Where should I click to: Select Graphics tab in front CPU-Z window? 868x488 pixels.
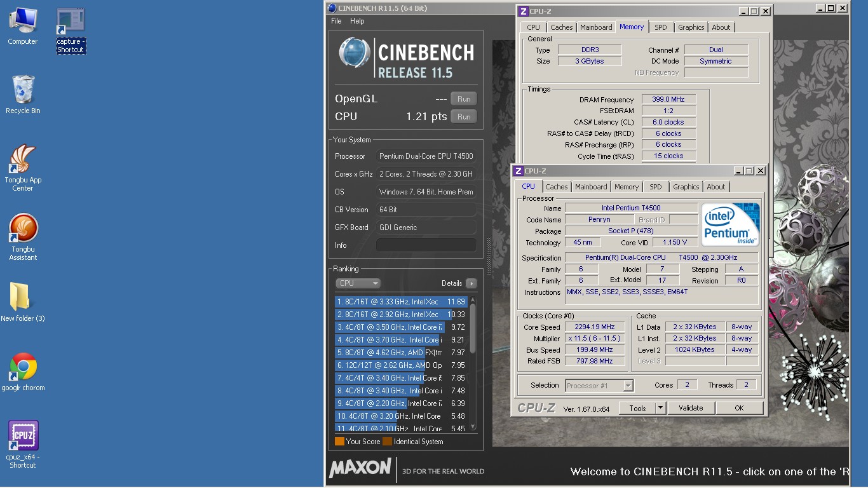coord(686,187)
